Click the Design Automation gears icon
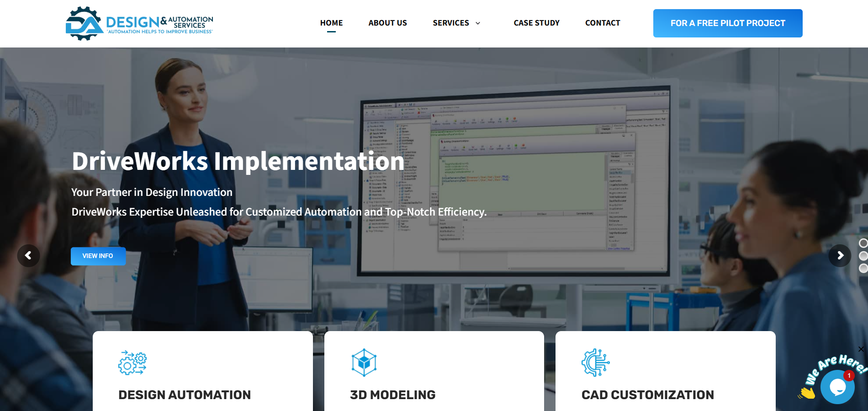Viewport: 868px width, 411px height. [x=132, y=363]
